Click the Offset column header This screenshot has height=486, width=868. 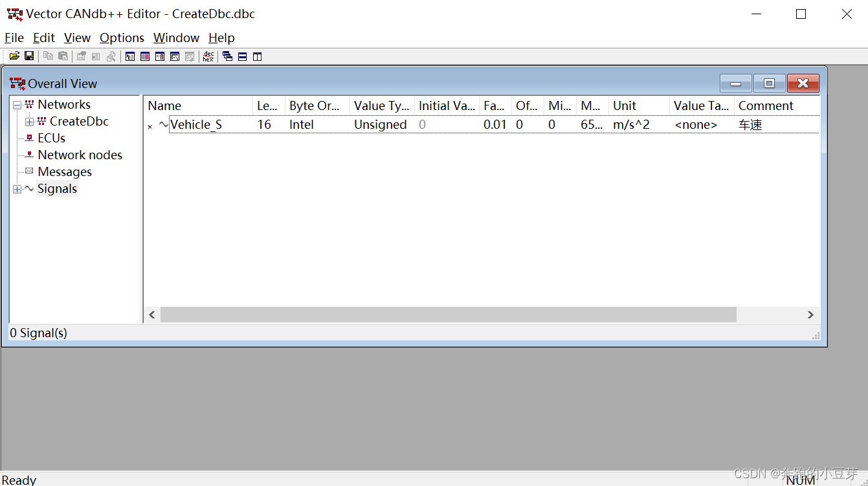click(528, 105)
